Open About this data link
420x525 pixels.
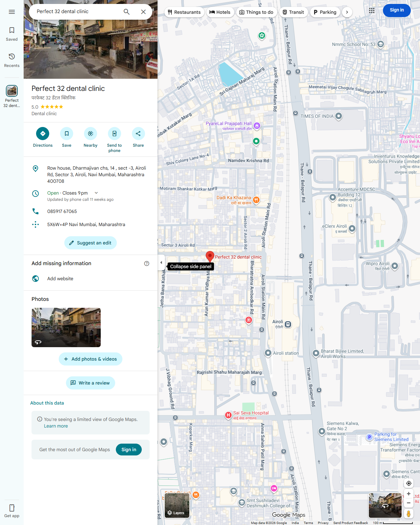(47, 403)
